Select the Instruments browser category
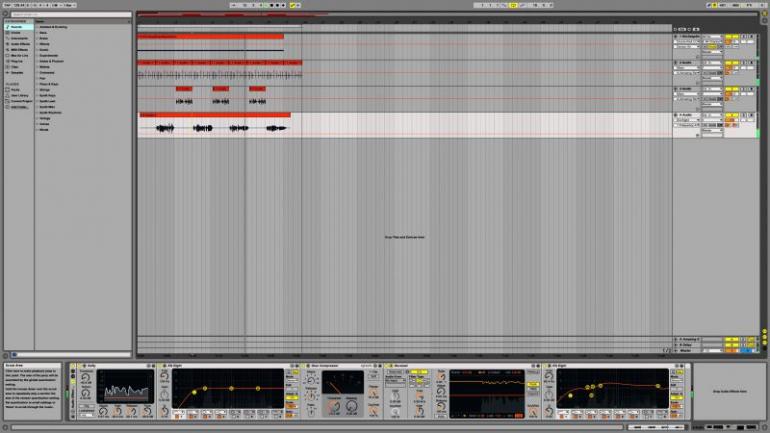The image size is (770, 433). [19, 38]
